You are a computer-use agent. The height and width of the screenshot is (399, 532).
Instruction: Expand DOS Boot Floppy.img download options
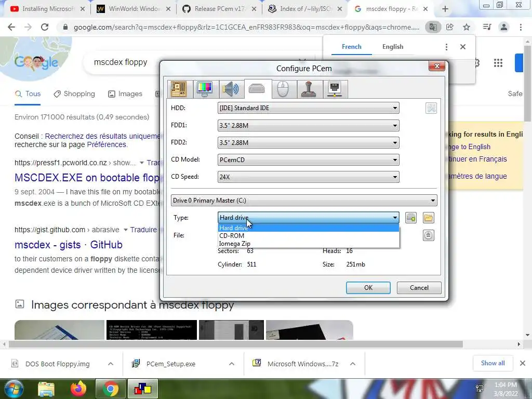coord(111,364)
